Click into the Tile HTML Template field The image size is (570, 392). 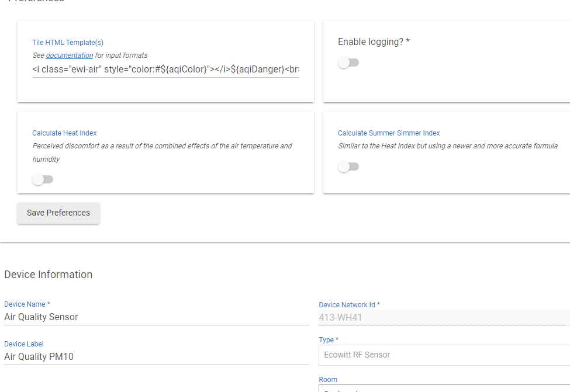click(x=165, y=70)
